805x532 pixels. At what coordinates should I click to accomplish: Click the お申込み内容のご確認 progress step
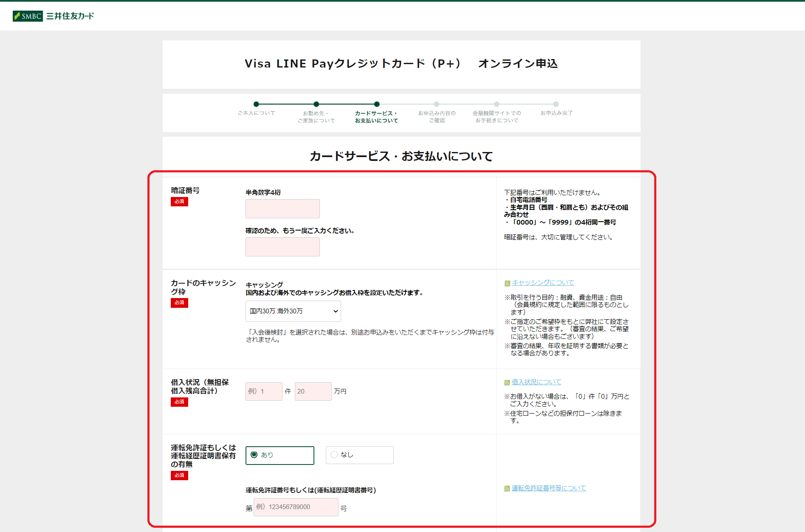pos(437,113)
